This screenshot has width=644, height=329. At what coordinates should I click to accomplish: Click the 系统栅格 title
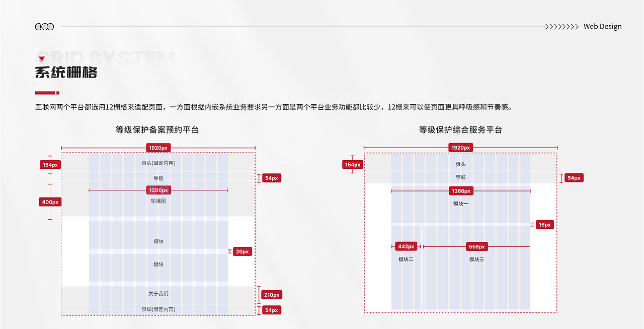point(66,73)
